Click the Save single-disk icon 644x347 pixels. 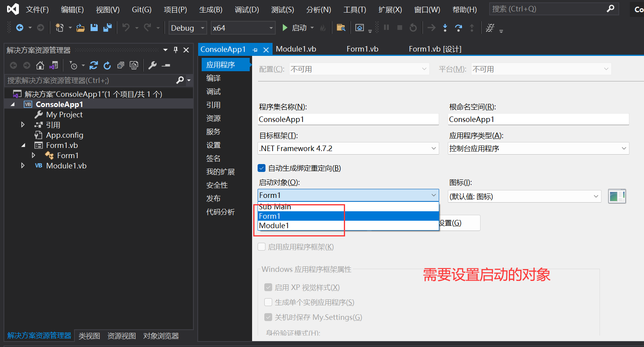[x=94, y=28]
